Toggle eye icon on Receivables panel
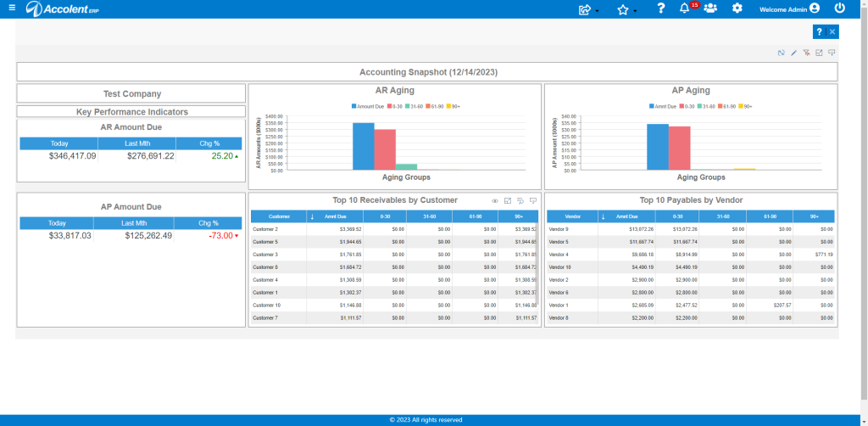Image resolution: width=868 pixels, height=426 pixels. (495, 201)
